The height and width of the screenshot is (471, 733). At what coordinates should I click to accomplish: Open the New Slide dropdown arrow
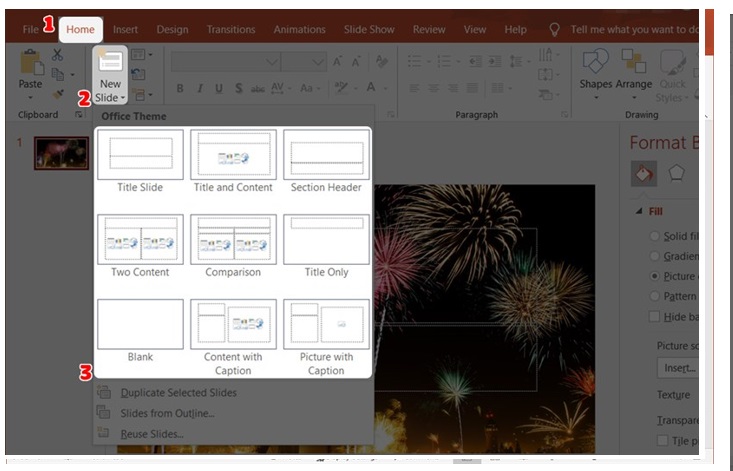point(110,97)
